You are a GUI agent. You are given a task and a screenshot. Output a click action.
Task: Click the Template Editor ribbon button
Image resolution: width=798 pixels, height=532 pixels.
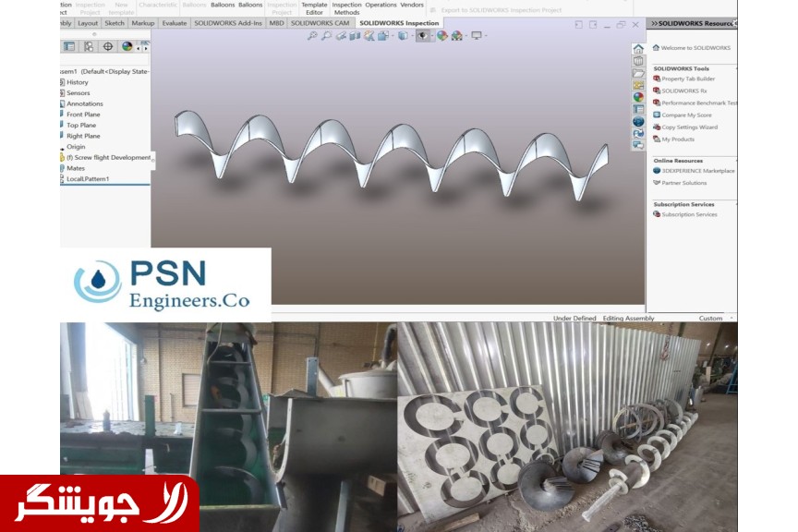click(314, 8)
